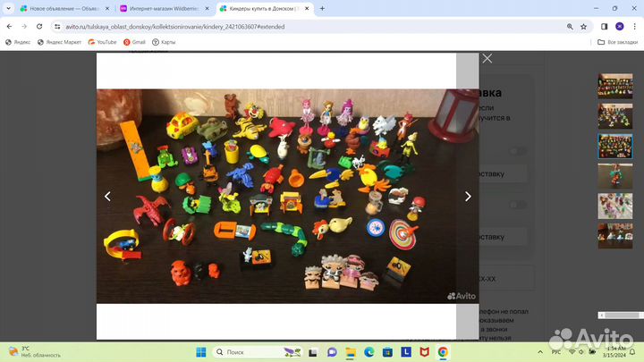Open the Яндекс bookmark
Image resolution: width=644 pixels, height=362 pixels.
coord(18,42)
